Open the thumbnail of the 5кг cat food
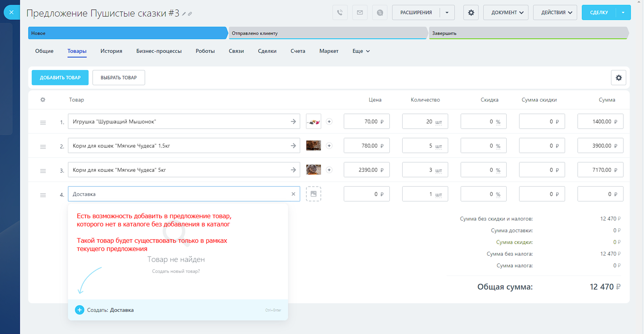 click(x=313, y=170)
